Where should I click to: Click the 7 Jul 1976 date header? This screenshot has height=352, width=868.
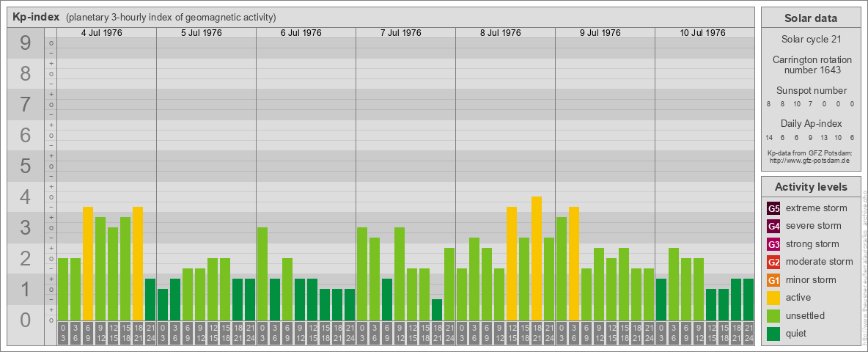coord(401,33)
